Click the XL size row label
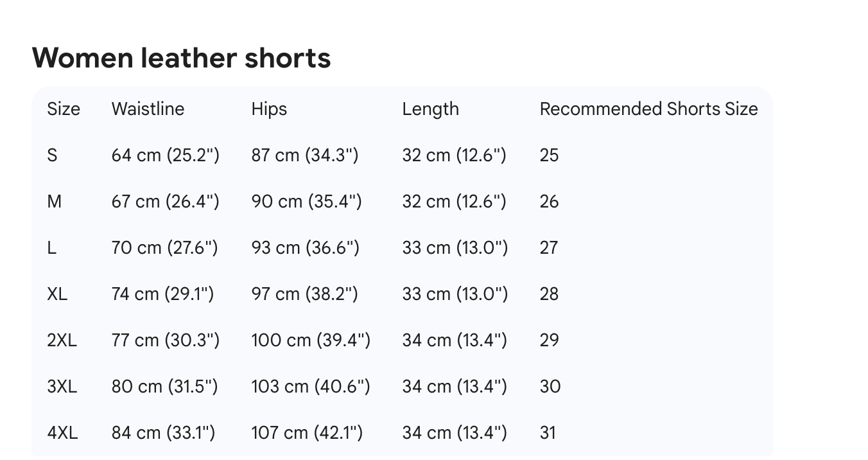Screen dimensions: 868x460 [57, 294]
